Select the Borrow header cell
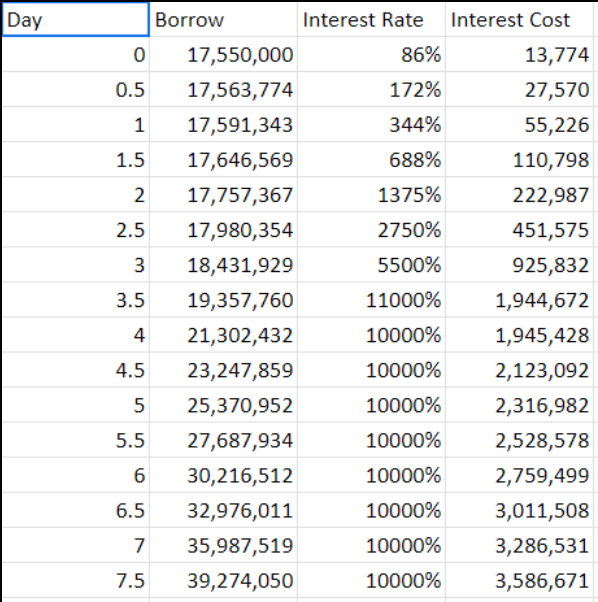Screen dimensions: 598x602 pyautogui.click(x=223, y=20)
